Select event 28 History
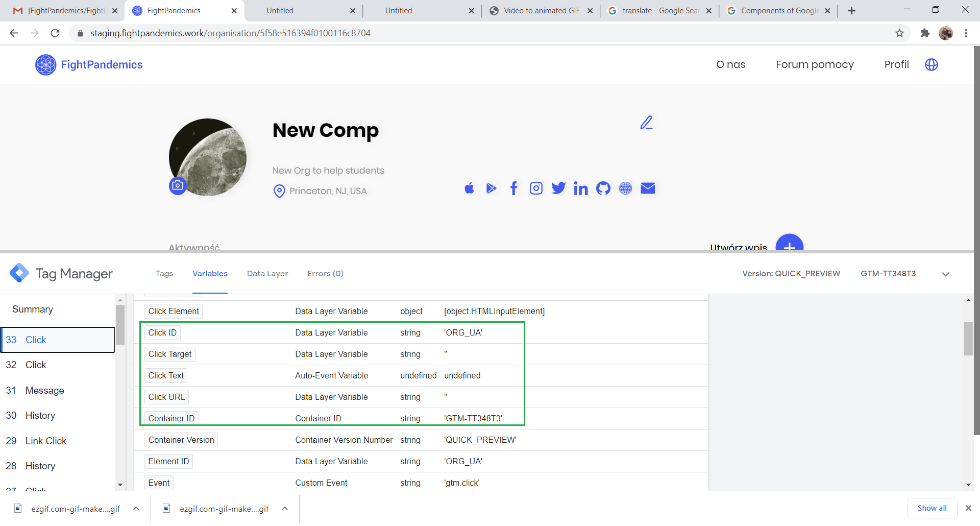 click(x=58, y=466)
